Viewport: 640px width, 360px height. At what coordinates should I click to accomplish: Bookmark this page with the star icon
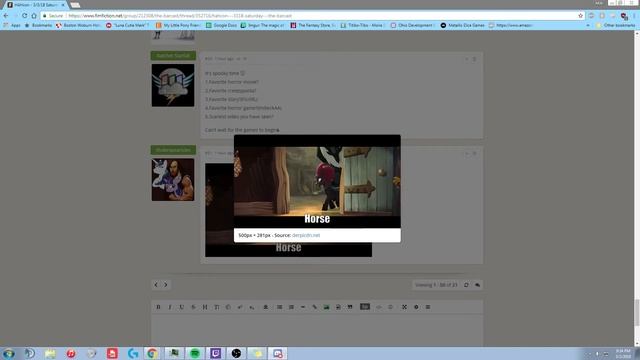point(580,16)
